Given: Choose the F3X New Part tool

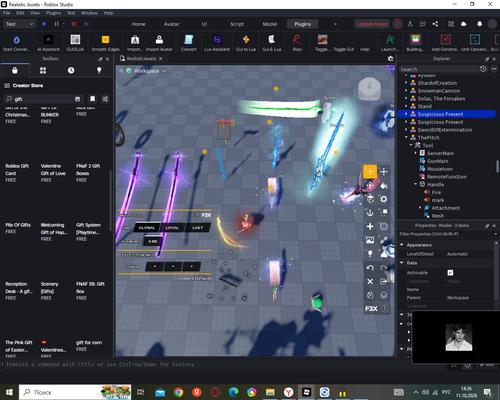Looking at the screenshot, I should (370, 227).
